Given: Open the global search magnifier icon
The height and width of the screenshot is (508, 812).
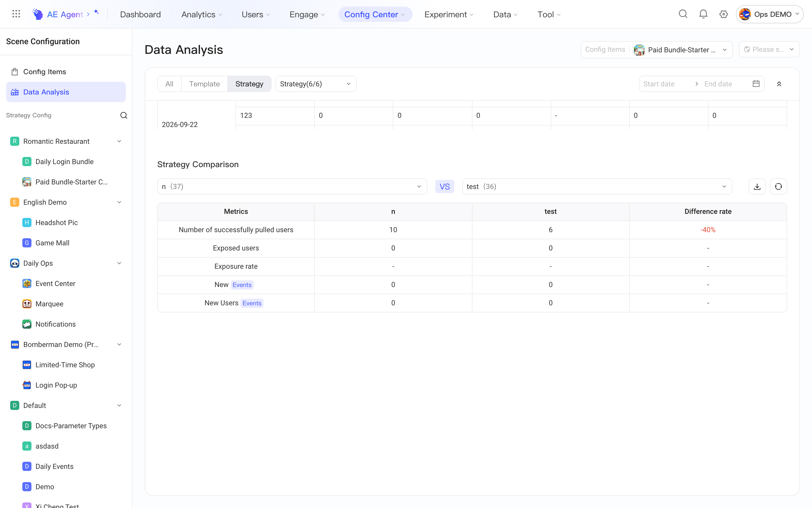Looking at the screenshot, I should 683,14.
